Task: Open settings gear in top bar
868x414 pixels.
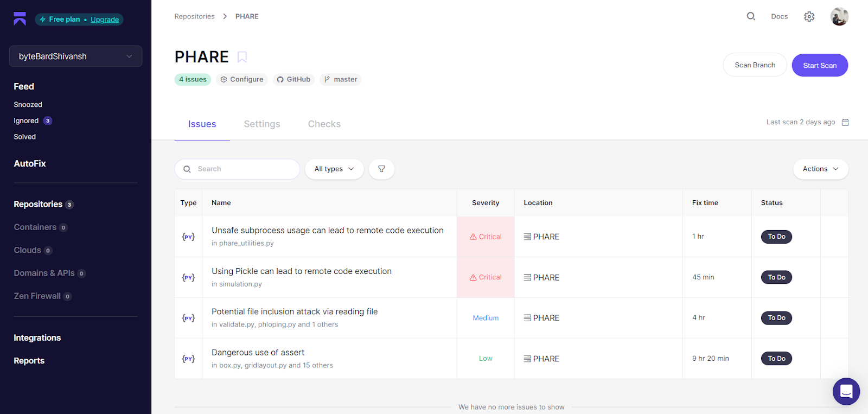Action: [809, 17]
